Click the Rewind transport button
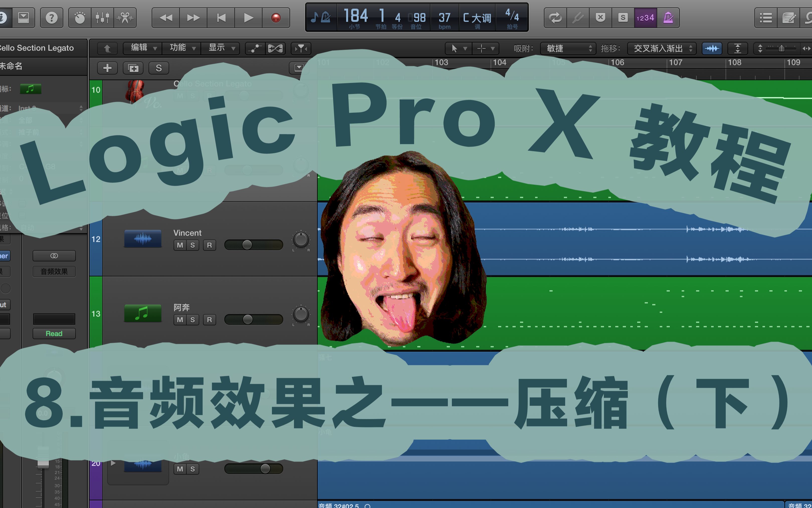Image resolution: width=812 pixels, height=508 pixels. (x=166, y=18)
